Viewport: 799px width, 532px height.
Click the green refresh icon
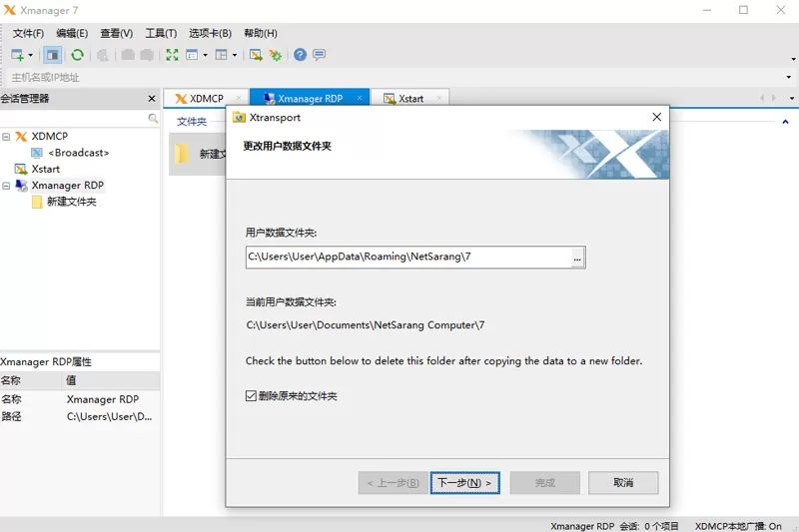[78, 55]
